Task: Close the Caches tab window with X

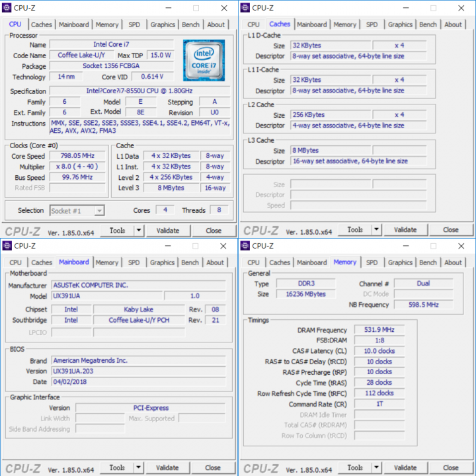Action: (461, 8)
